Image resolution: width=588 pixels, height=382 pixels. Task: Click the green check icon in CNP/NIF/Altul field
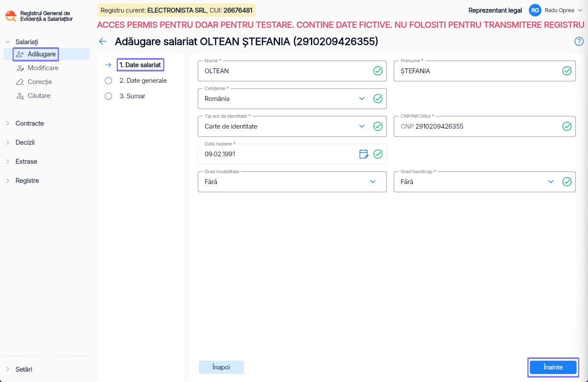(x=567, y=126)
